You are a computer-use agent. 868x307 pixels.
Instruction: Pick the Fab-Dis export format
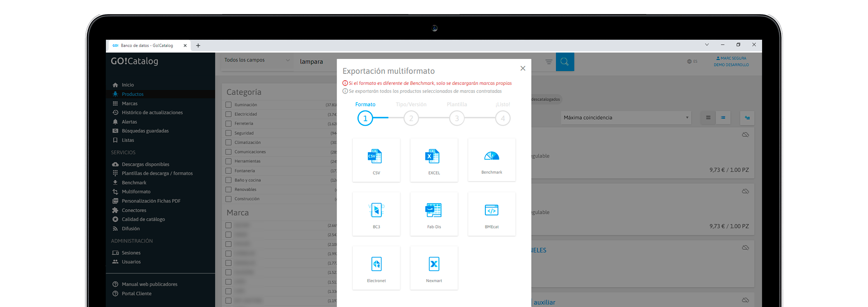click(434, 214)
